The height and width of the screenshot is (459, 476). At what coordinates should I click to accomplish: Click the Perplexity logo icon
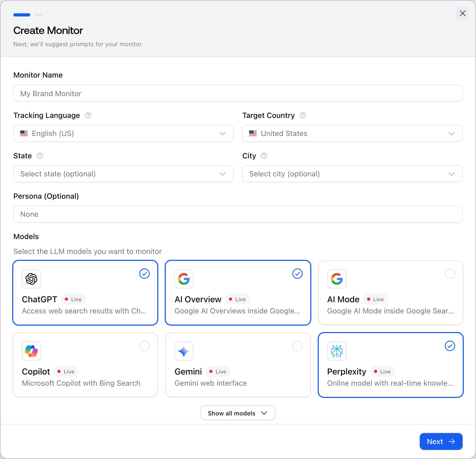(x=337, y=351)
